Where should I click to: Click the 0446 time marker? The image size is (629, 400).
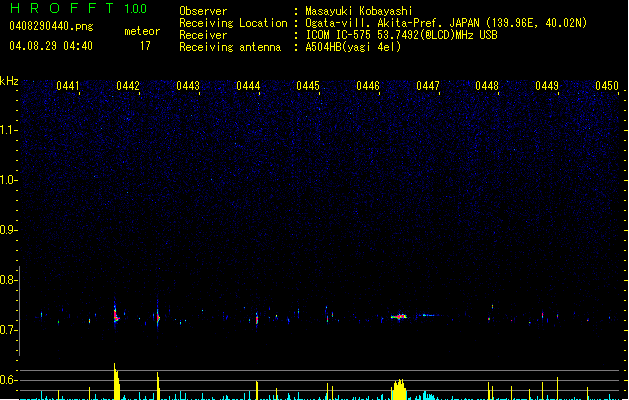(368, 86)
